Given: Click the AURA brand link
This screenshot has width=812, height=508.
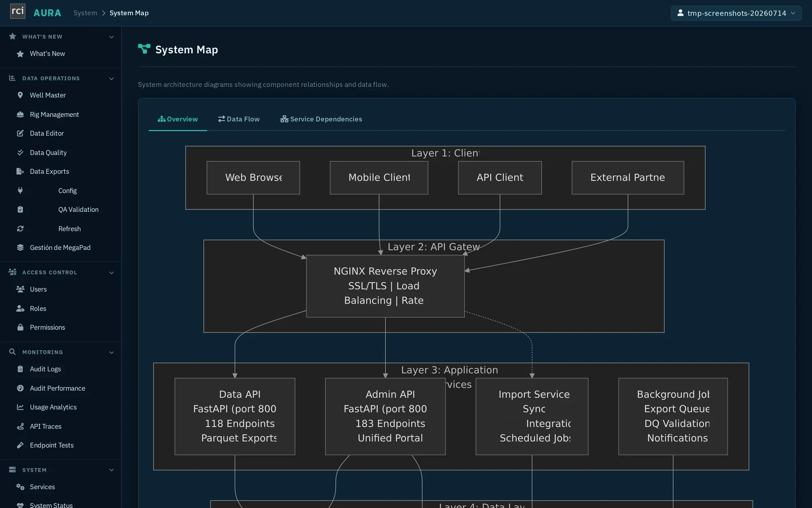Looking at the screenshot, I should pyautogui.click(x=47, y=13).
